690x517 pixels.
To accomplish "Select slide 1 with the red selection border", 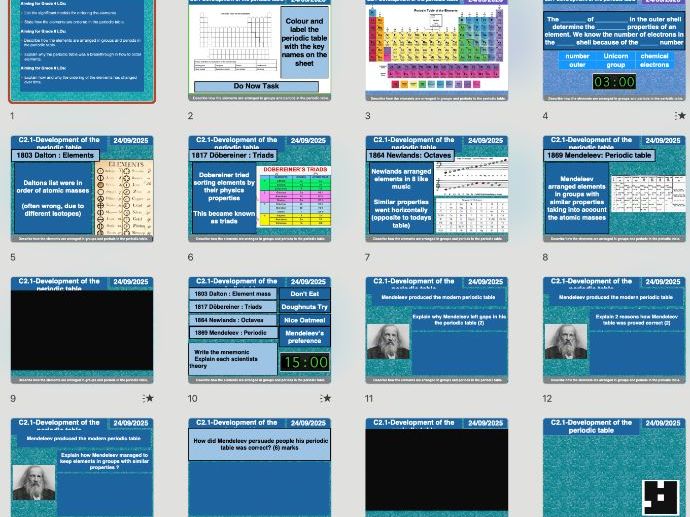I will [82, 51].
